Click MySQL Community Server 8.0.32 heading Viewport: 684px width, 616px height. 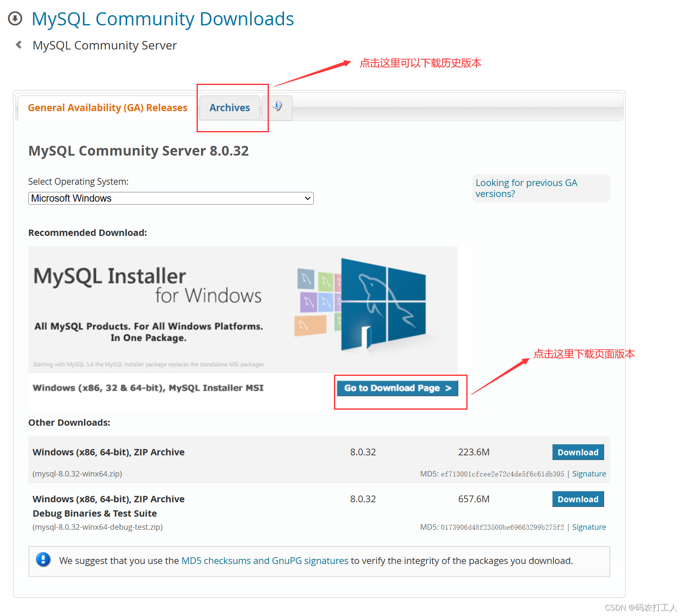(x=138, y=151)
